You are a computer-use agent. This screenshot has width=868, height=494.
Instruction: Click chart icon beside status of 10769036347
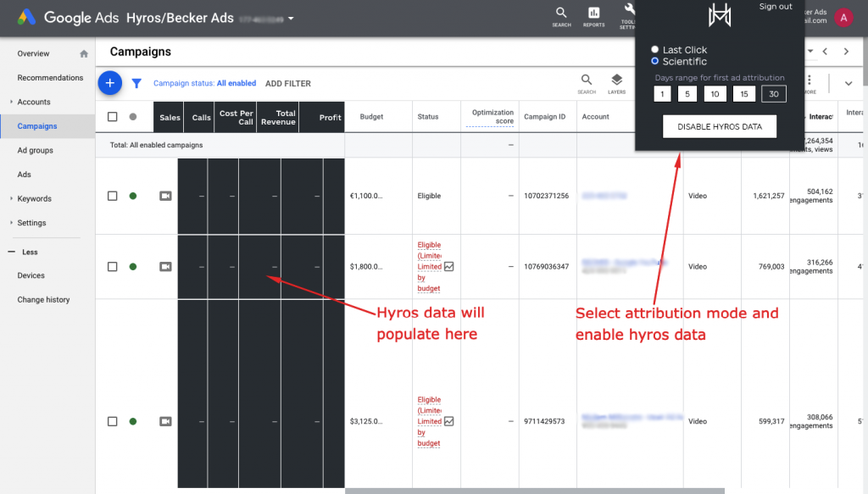coord(449,267)
